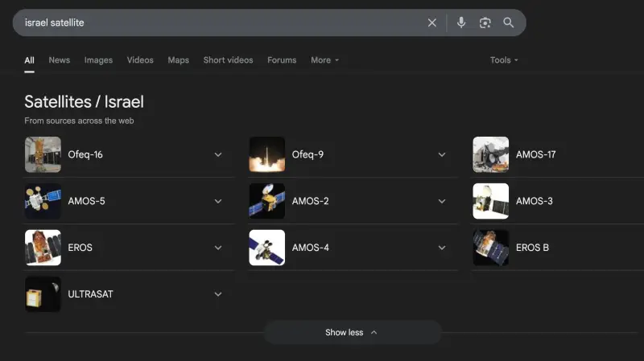The image size is (644, 361).
Task: Open the Ofeq-16 satellite thumbnail
Action: coord(43,154)
